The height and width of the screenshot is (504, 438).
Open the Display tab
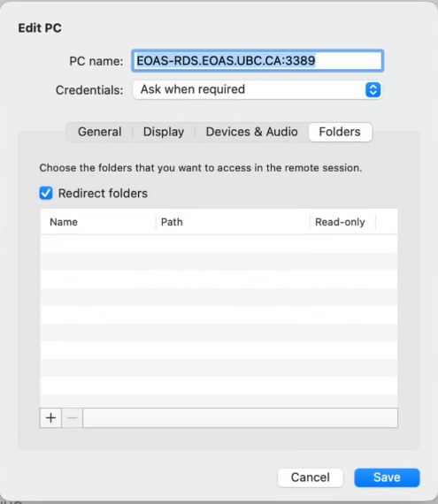164,132
